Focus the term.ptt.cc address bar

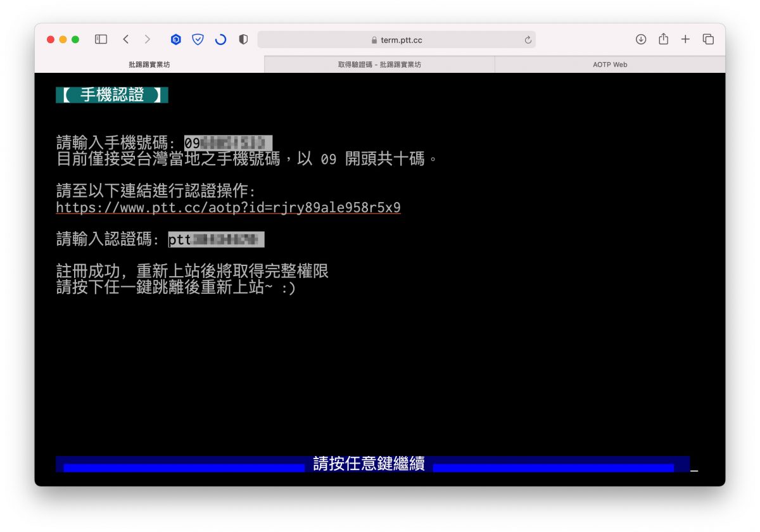[396, 40]
